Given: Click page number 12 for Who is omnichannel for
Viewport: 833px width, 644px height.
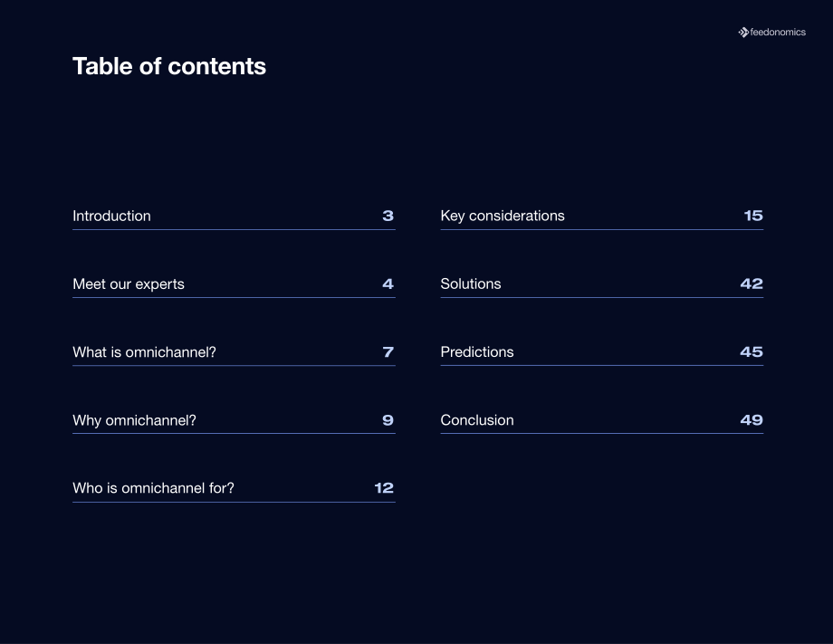Looking at the screenshot, I should point(384,488).
